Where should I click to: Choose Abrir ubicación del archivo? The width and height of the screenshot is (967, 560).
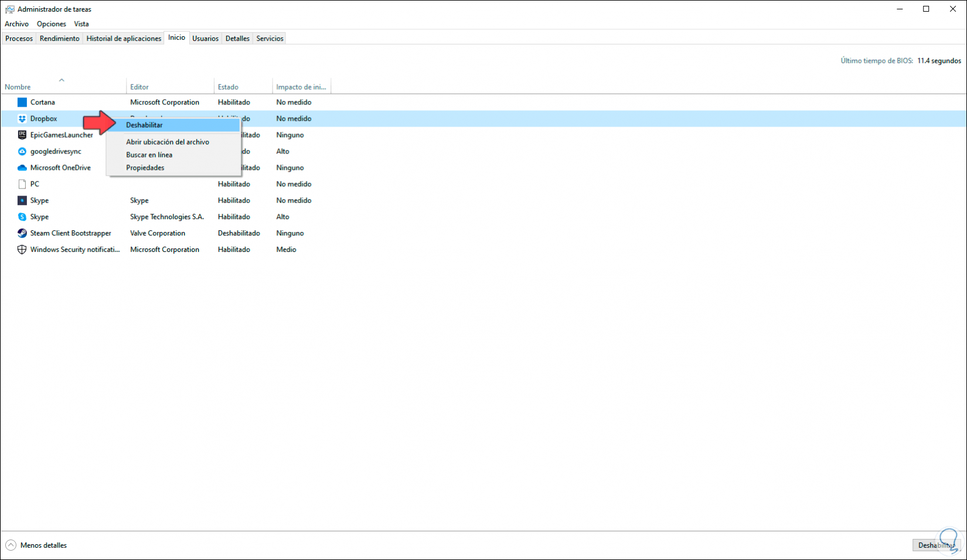tap(168, 142)
